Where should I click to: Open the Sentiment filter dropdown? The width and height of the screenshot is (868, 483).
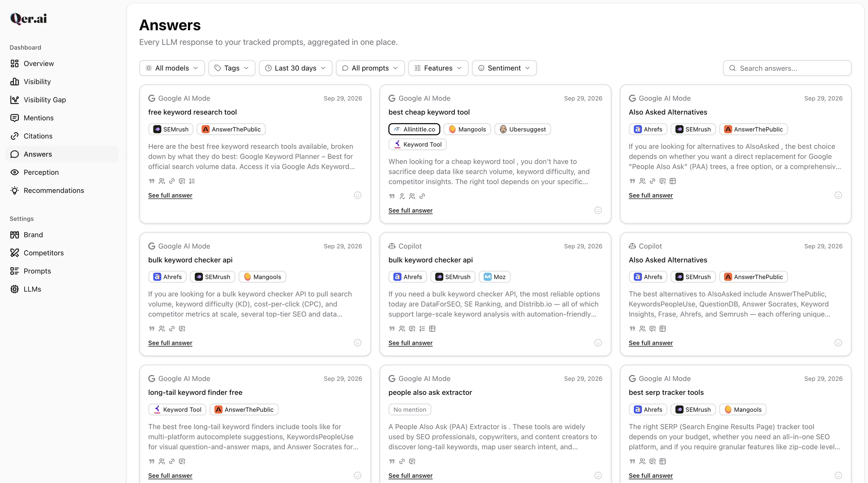tap(504, 68)
